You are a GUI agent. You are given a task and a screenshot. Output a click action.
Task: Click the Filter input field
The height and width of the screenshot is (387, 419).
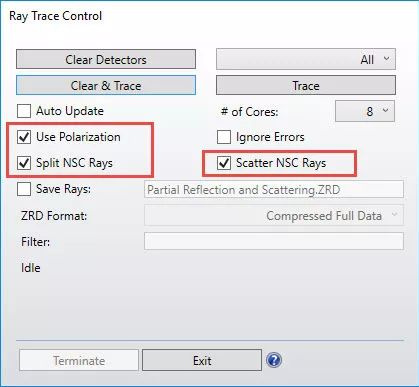[274, 241]
